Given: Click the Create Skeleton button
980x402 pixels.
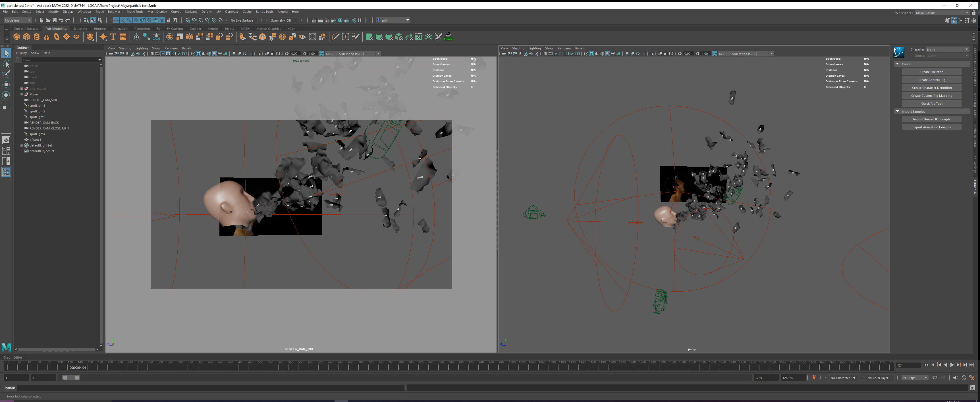Looking at the screenshot, I should (931, 72).
